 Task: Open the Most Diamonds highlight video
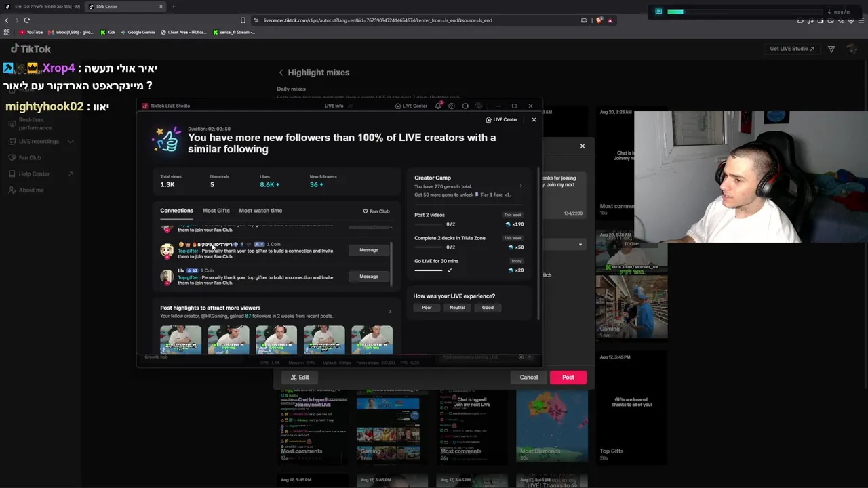click(x=552, y=427)
